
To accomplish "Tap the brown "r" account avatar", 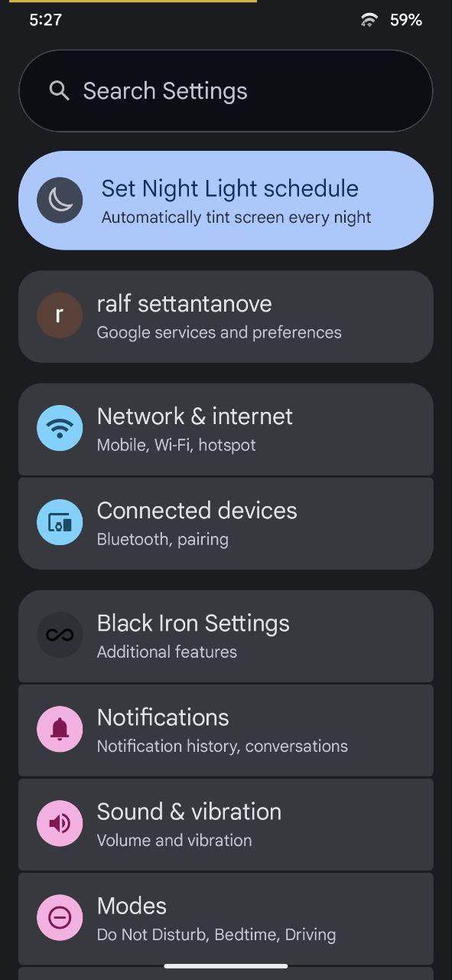I will 60,315.
